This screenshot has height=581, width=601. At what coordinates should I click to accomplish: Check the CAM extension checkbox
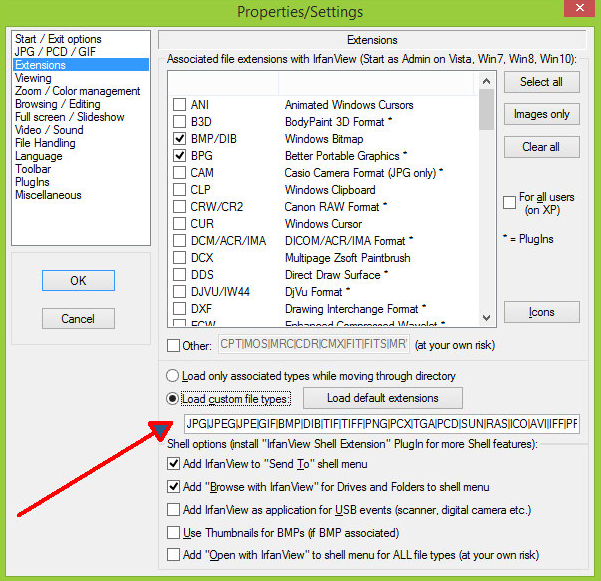pos(179,172)
